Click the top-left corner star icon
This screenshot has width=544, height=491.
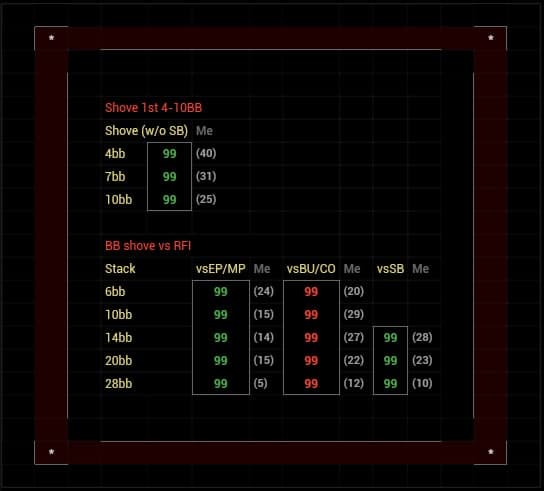tap(51, 37)
